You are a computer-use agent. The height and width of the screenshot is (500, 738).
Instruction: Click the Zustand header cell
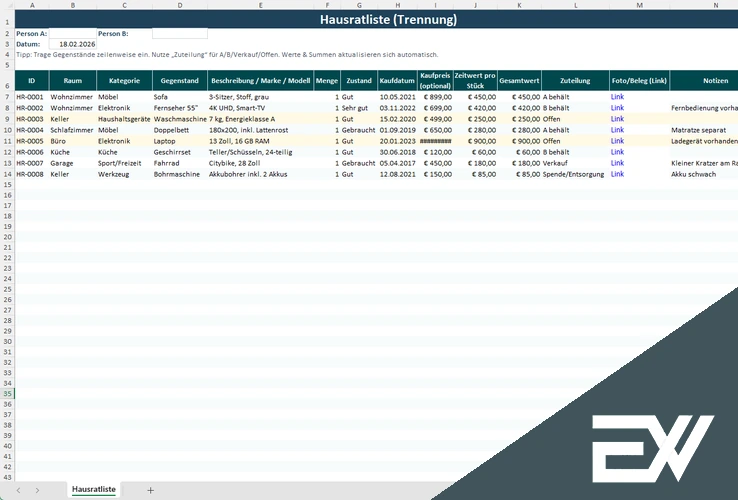click(359, 81)
